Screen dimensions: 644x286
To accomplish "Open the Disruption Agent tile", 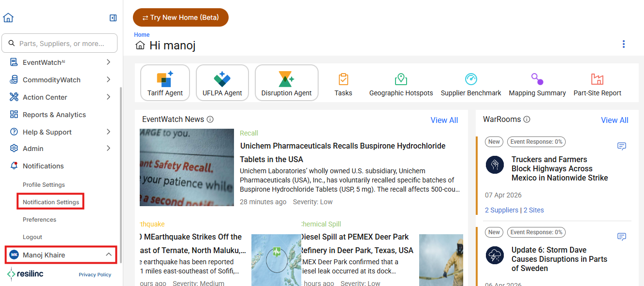I will pyautogui.click(x=286, y=83).
